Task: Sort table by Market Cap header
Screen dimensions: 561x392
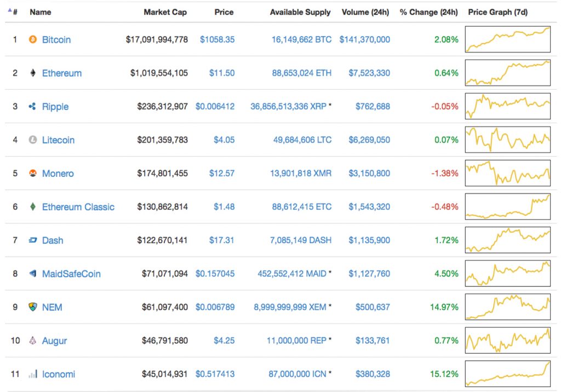Action: point(165,12)
